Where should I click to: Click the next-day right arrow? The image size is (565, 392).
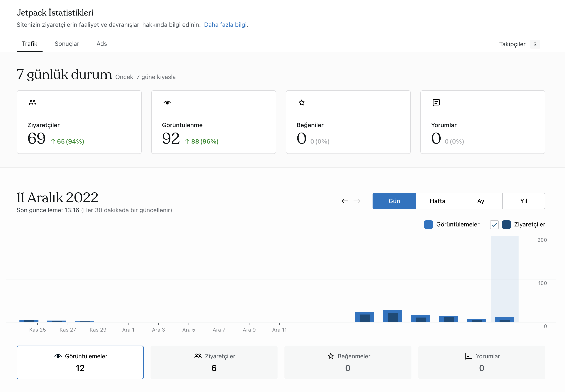[x=357, y=201]
